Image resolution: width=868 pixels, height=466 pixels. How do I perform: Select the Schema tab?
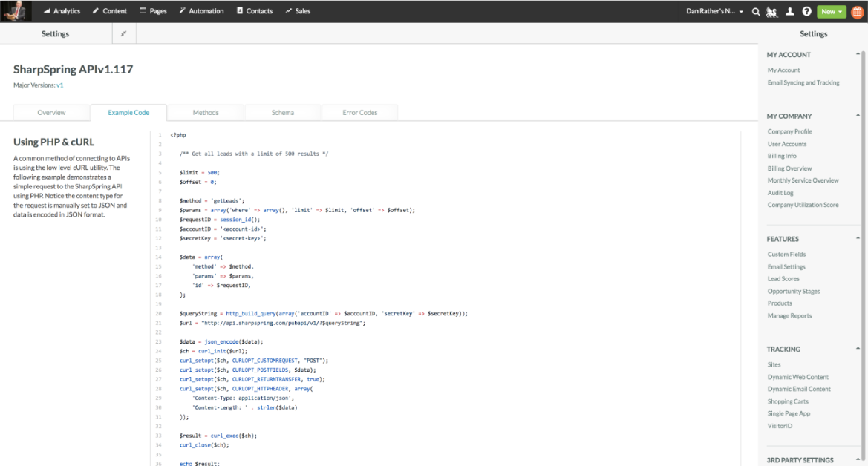(x=282, y=113)
